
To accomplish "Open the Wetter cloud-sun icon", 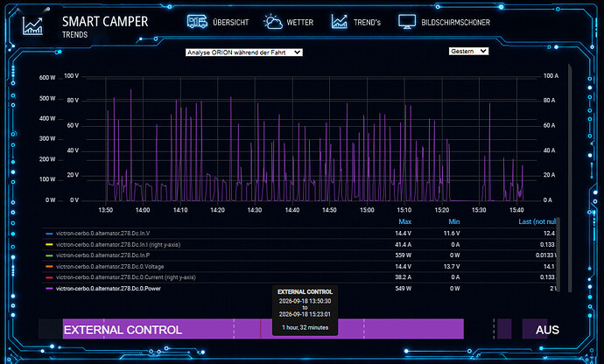I will pos(273,22).
